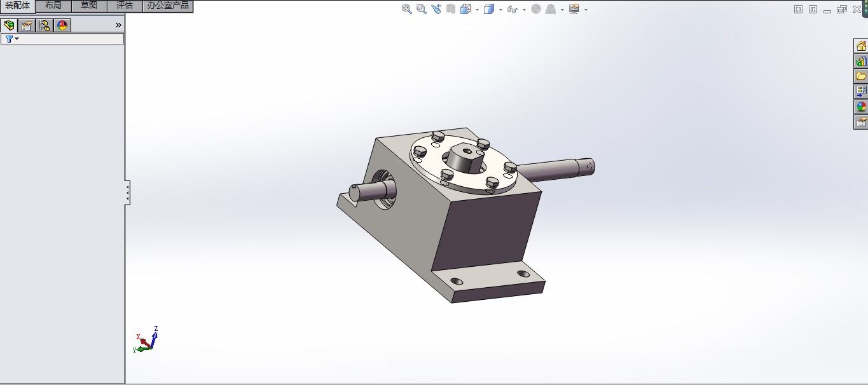The width and height of the screenshot is (868, 385).
Task: Click the DisplayManager colored sphere icon
Action: click(x=62, y=25)
